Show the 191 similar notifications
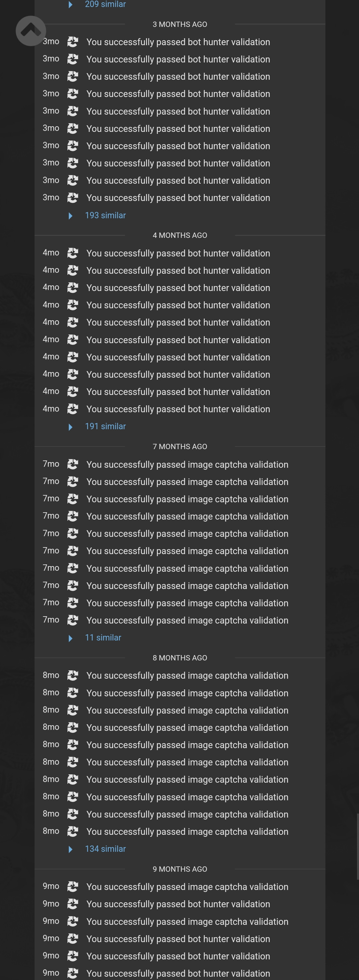Image resolution: width=359 pixels, height=980 pixels. (105, 427)
